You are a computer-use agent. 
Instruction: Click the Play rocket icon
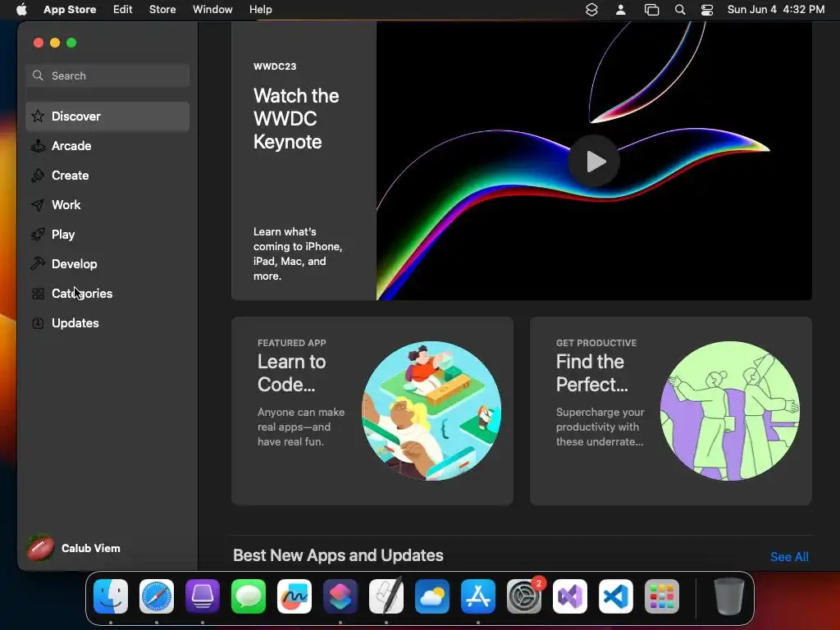[x=38, y=234]
